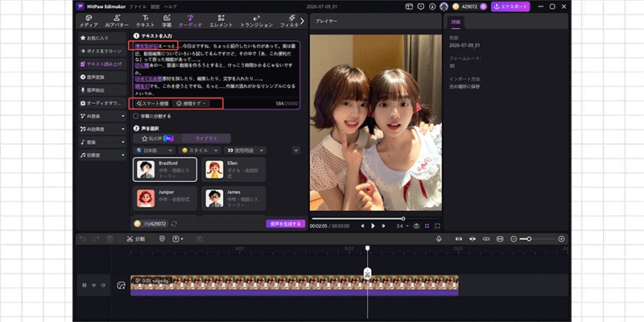Open the スタイル style dropdown
The image size is (644, 322).
pos(200,151)
